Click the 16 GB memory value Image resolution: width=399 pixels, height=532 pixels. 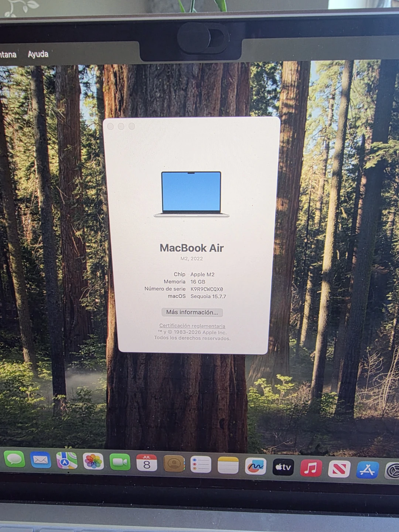(x=198, y=282)
